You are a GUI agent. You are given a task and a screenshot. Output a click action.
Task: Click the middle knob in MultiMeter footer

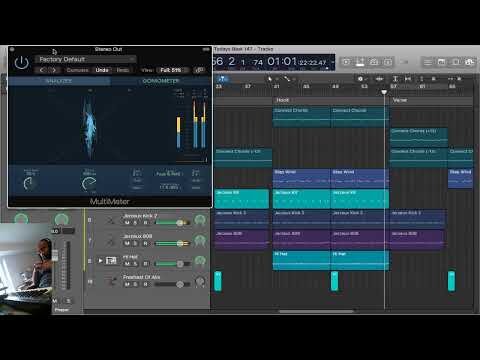[89, 184]
